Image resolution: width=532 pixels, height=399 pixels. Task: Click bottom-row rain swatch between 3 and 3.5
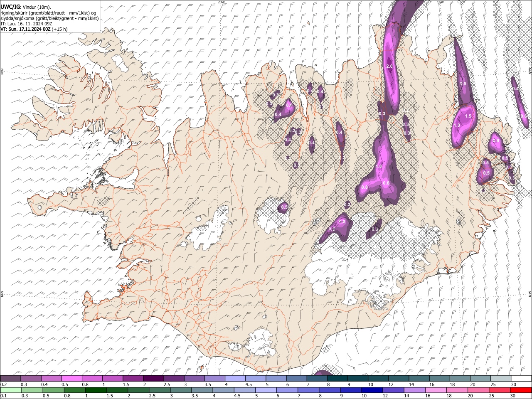point(181,390)
